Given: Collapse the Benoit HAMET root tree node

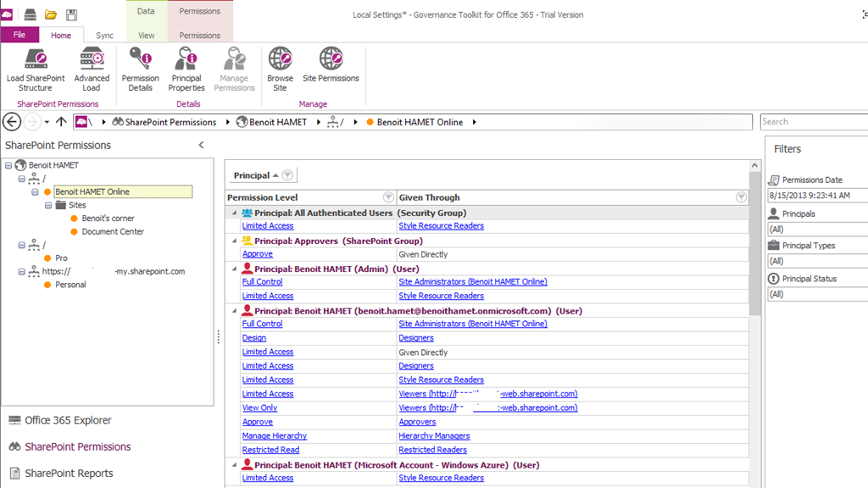Looking at the screenshot, I should point(8,165).
